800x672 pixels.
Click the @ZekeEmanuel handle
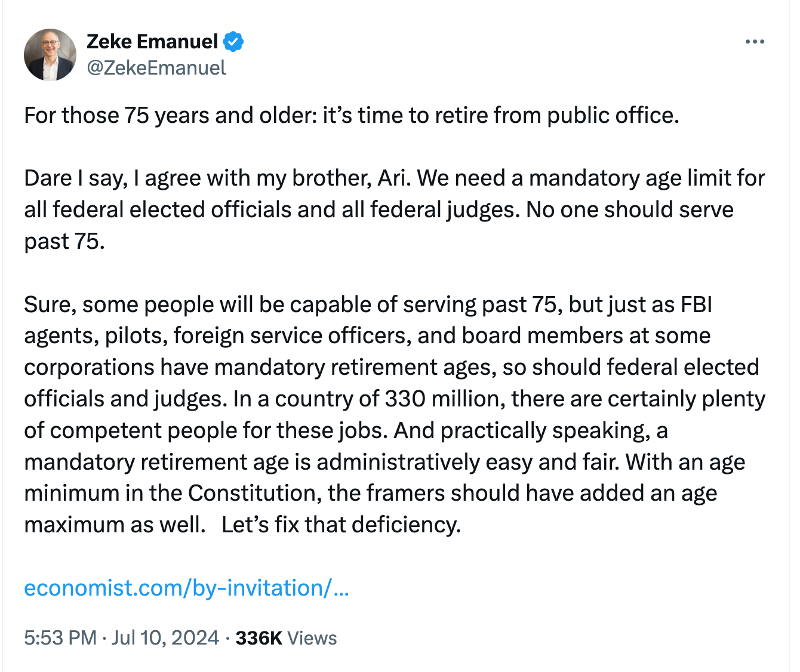pyautogui.click(x=156, y=68)
